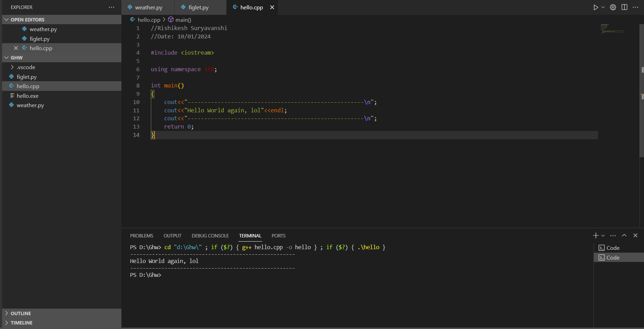Select the first Code terminal instance
644x329 pixels.
coord(619,248)
